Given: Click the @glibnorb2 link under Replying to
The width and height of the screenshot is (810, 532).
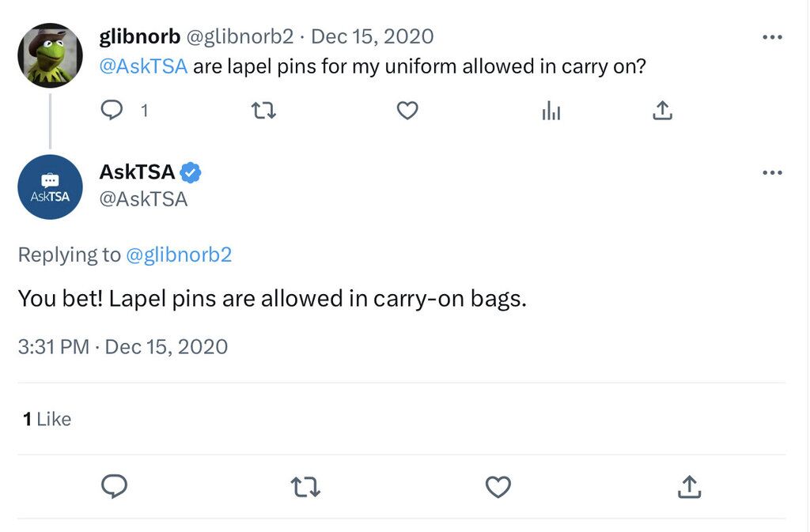Looking at the screenshot, I should (x=178, y=255).
